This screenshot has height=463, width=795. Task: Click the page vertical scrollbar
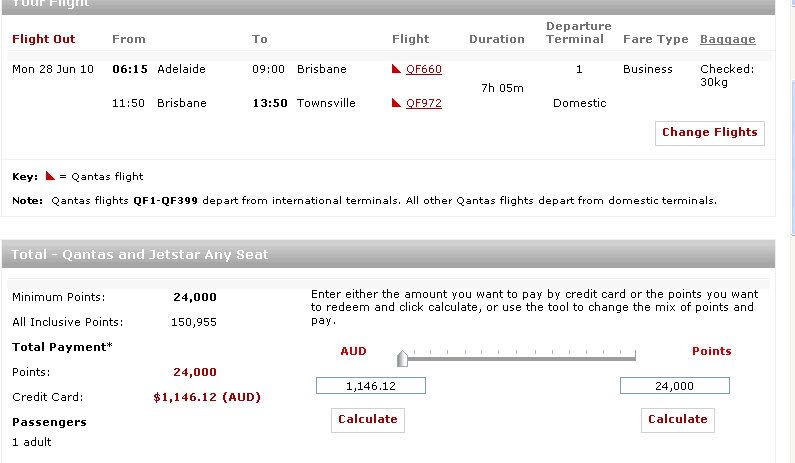pos(792,231)
